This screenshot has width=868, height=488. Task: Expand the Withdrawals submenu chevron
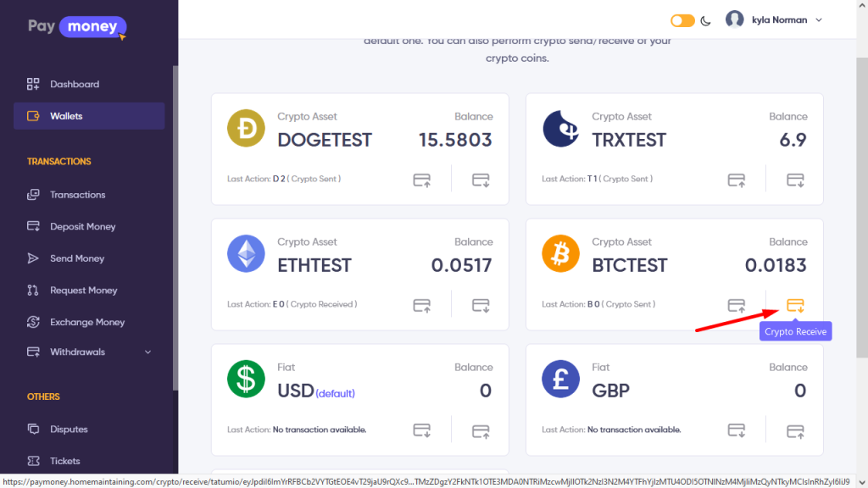click(x=148, y=352)
